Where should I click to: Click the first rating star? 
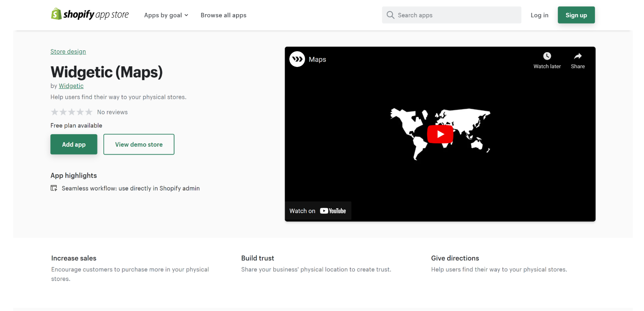(54, 112)
